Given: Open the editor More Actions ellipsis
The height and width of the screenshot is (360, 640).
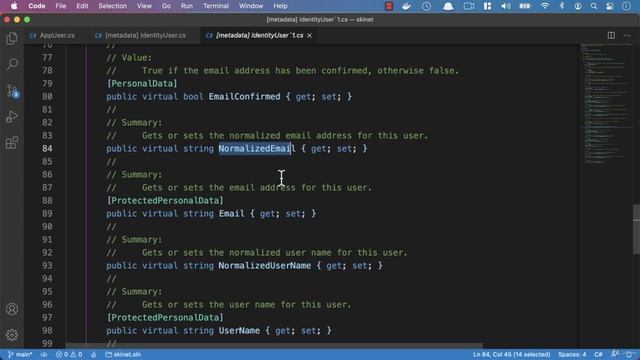Looking at the screenshot, I should [x=627, y=36].
